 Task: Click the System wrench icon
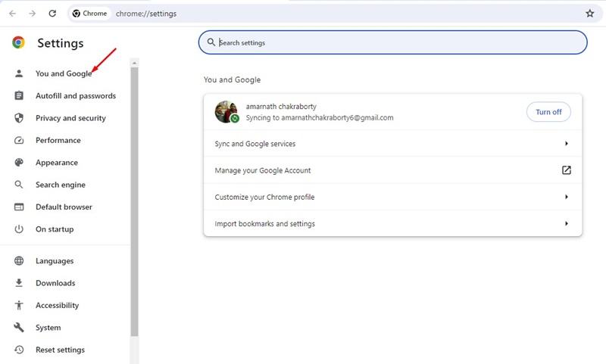tap(19, 328)
